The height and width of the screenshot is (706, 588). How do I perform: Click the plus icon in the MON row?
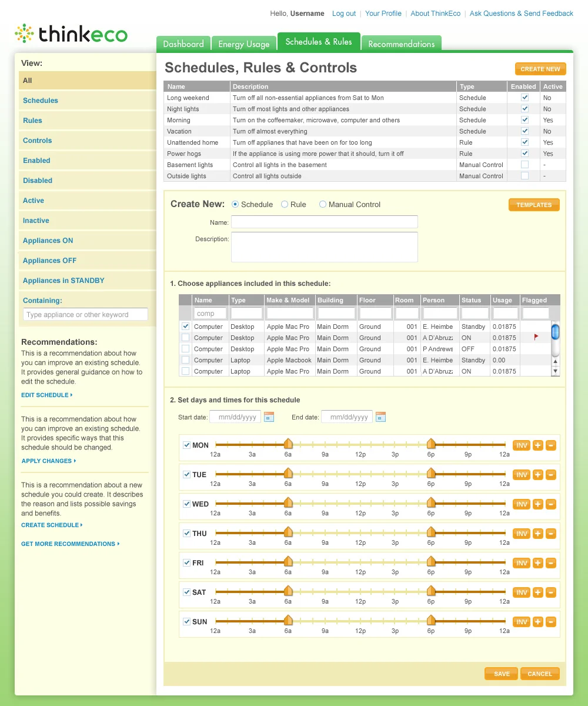coord(537,445)
